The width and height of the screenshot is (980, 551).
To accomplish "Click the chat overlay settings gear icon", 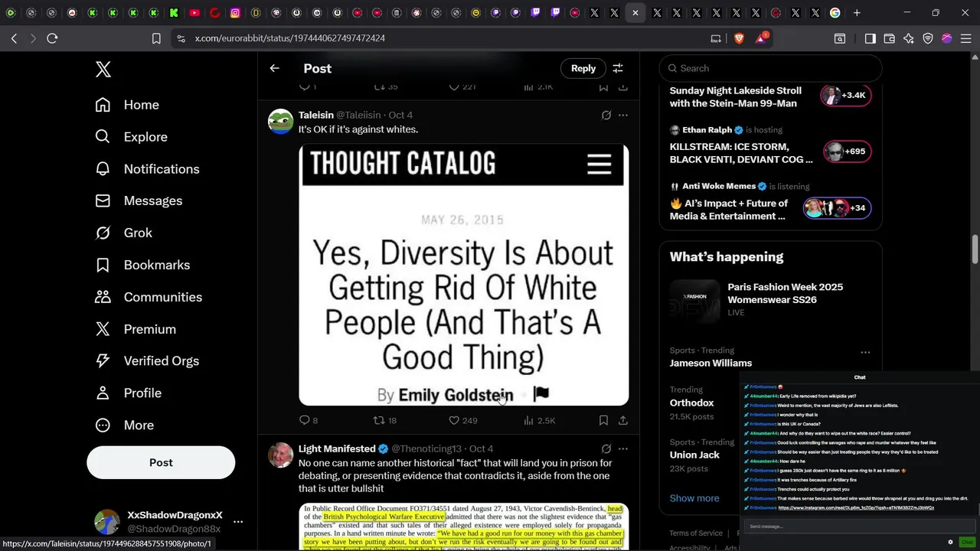I will click(950, 542).
